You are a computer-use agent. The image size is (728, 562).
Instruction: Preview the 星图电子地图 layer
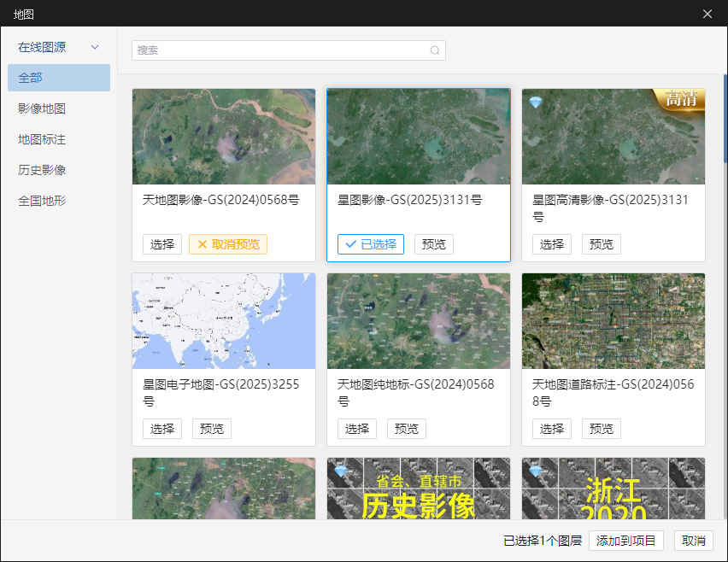pyautogui.click(x=211, y=428)
